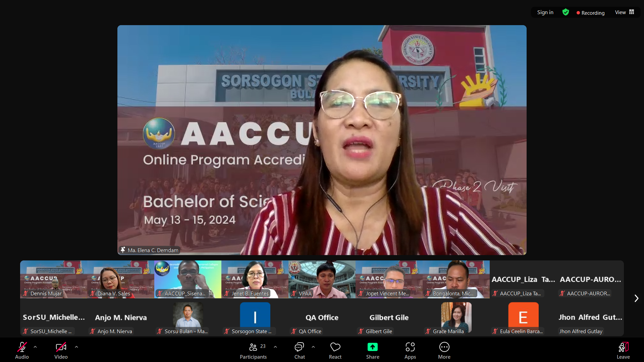Unmute the microphone with the Audio icon
The width and height of the screenshot is (644, 362).
(x=22, y=347)
